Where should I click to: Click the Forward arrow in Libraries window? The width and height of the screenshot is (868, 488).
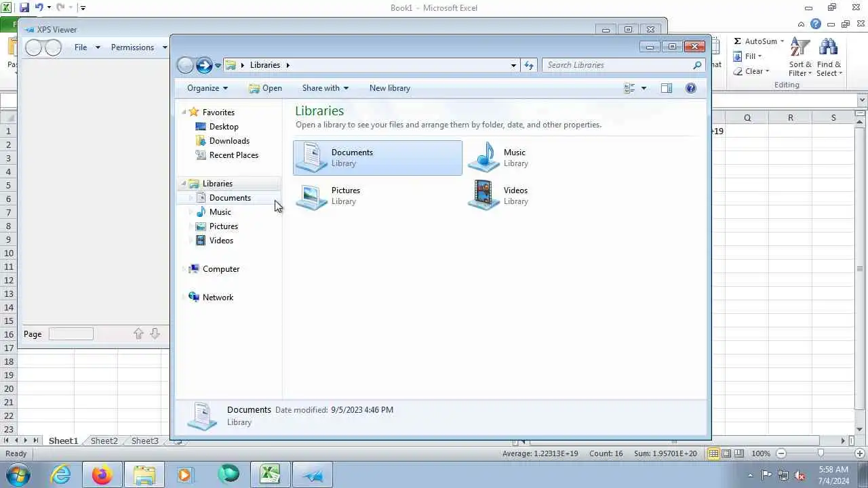(x=204, y=65)
